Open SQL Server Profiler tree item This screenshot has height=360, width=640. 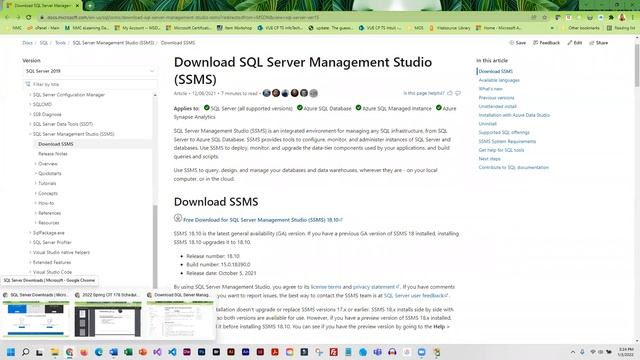pos(52,242)
